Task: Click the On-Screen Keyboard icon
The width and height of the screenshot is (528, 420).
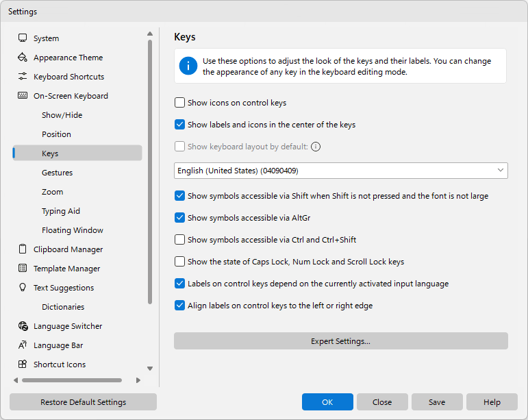Action: click(23, 96)
